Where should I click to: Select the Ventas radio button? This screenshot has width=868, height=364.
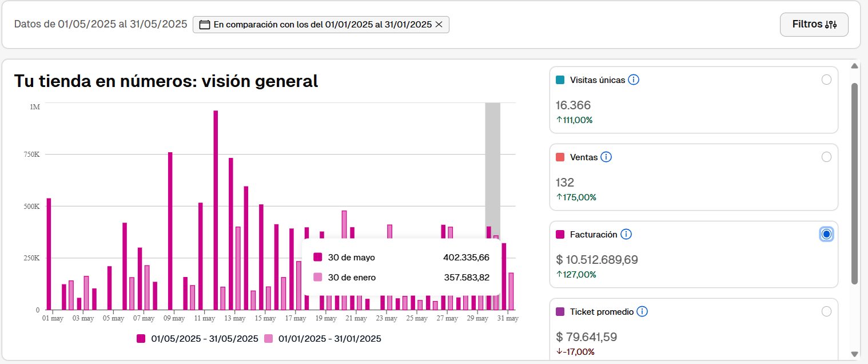pos(826,157)
